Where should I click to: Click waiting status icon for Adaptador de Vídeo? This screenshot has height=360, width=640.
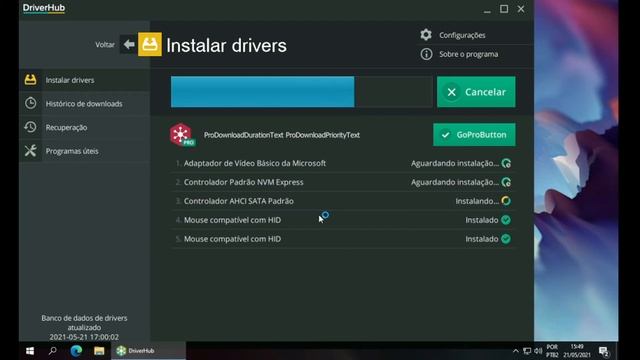pos(506,163)
